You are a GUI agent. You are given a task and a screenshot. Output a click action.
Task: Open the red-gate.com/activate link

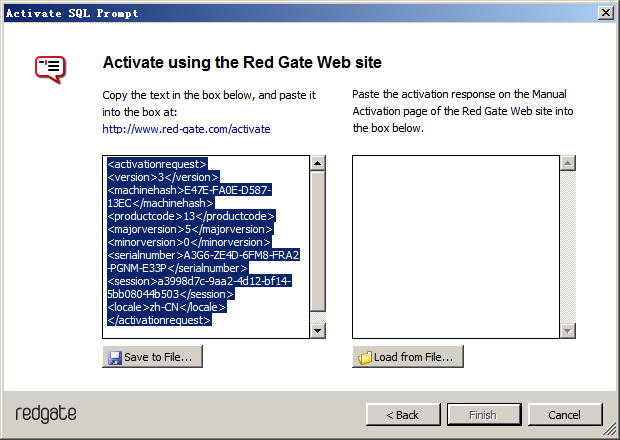(186, 129)
